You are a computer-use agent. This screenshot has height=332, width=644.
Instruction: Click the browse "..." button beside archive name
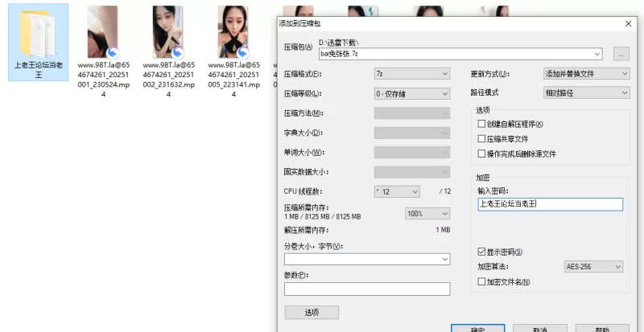click(x=620, y=54)
